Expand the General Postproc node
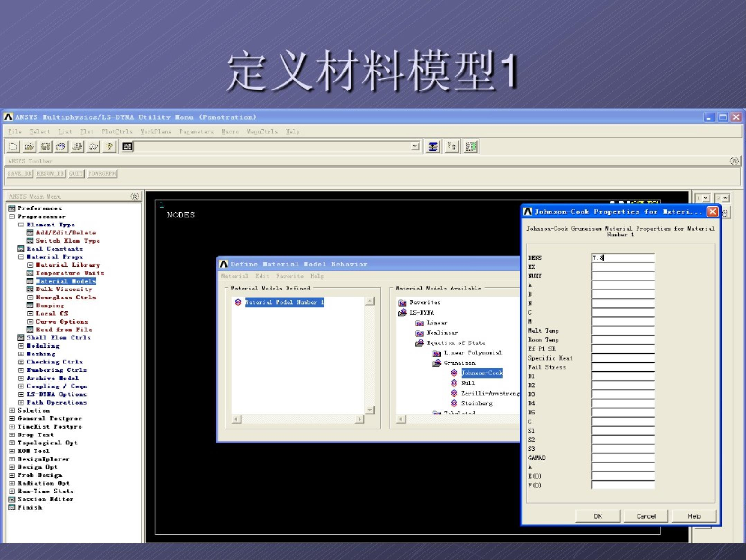The height and width of the screenshot is (560, 746). click(x=12, y=419)
